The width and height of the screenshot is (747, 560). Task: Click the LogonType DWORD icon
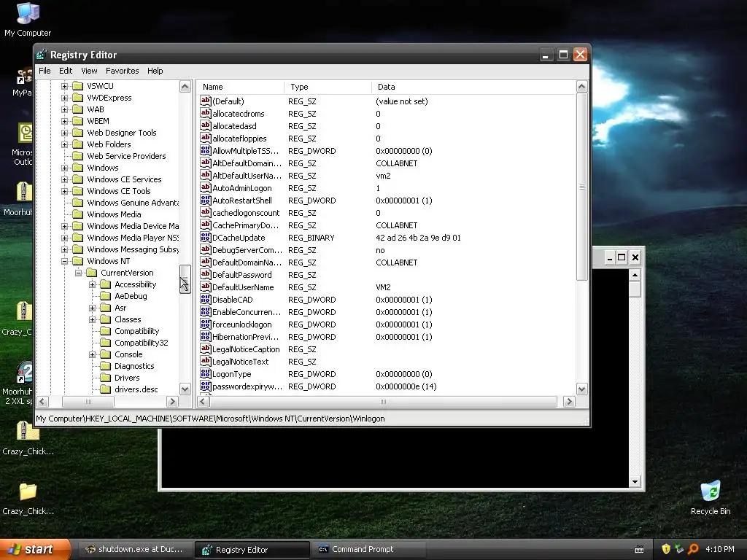coord(205,373)
